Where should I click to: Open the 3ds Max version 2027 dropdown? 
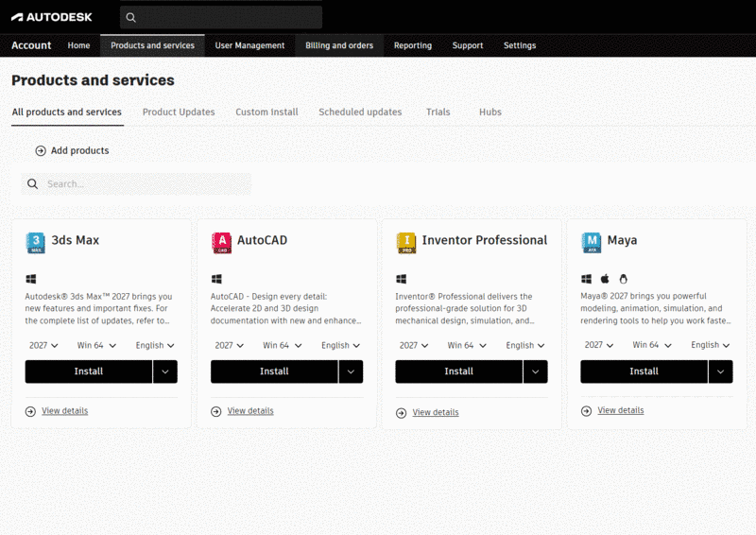[x=42, y=345]
